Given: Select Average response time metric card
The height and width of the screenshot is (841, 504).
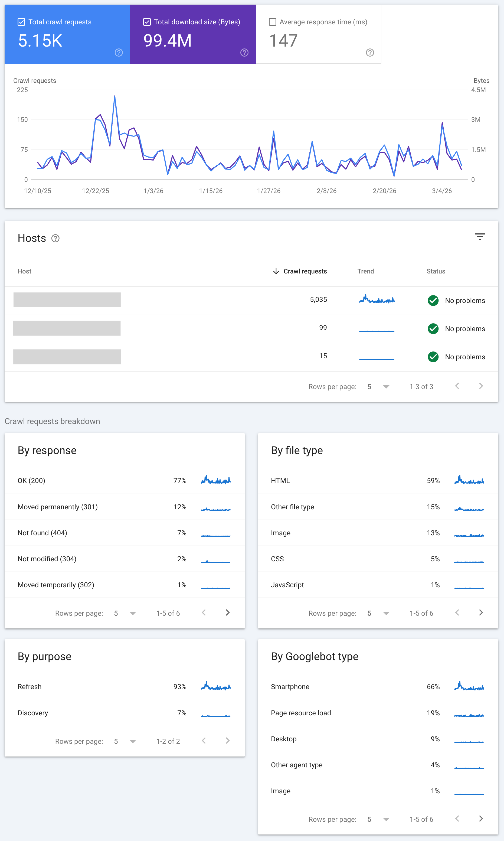Looking at the screenshot, I should point(319,34).
